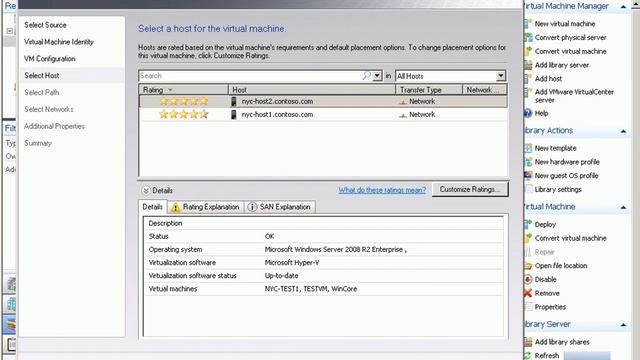Image resolution: width=640 pixels, height=360 pixels.
Task: Click the New guest OS profile icon
Action: [528, 176]
